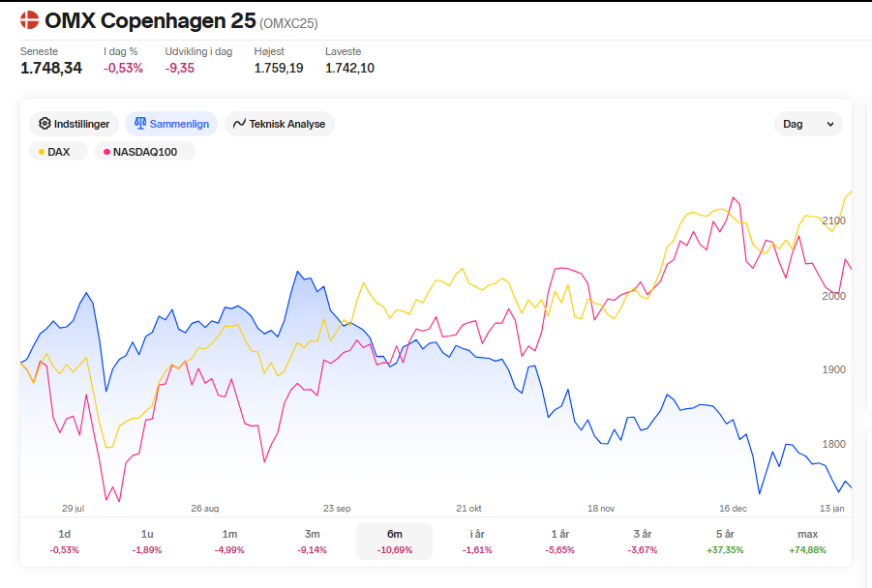Click the gear icon in Indstillinger
Screen dimensions: 872x588
(x=45, y=124)
